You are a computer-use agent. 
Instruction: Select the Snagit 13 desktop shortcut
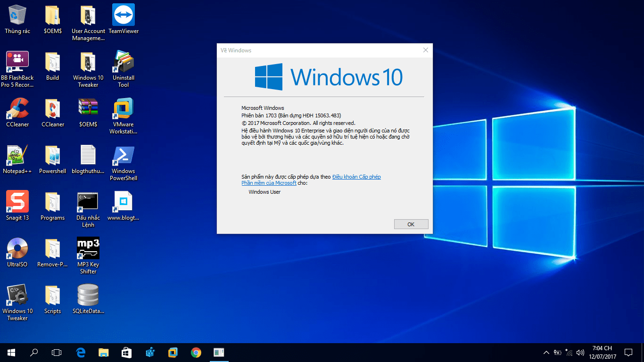tap(17, 202)
